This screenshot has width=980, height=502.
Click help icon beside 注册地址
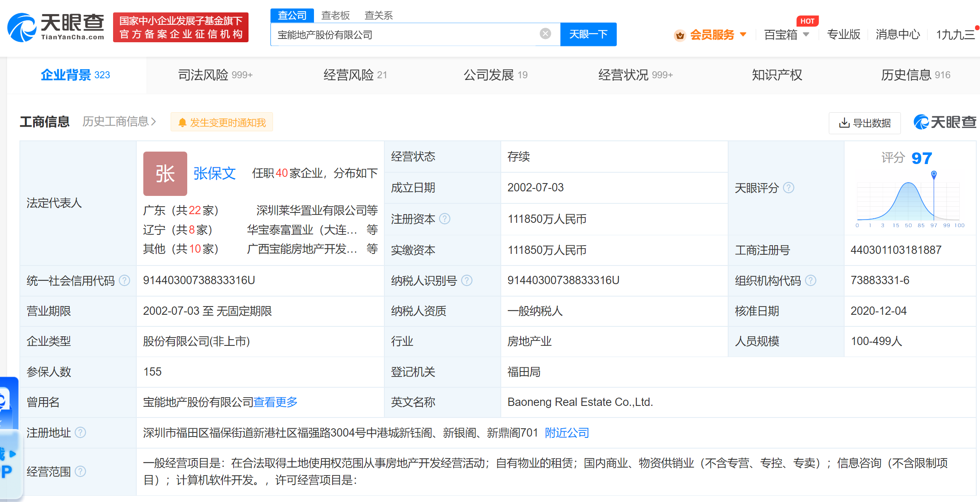tap(80, 432)
